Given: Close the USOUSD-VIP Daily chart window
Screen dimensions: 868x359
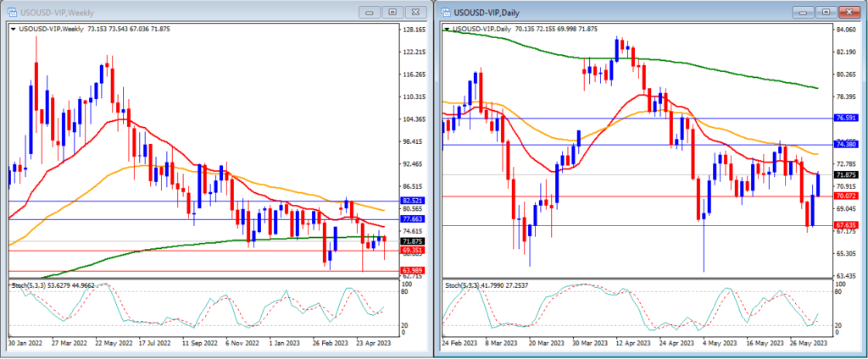Looking at the screenshot, I should tap(847, 11).
